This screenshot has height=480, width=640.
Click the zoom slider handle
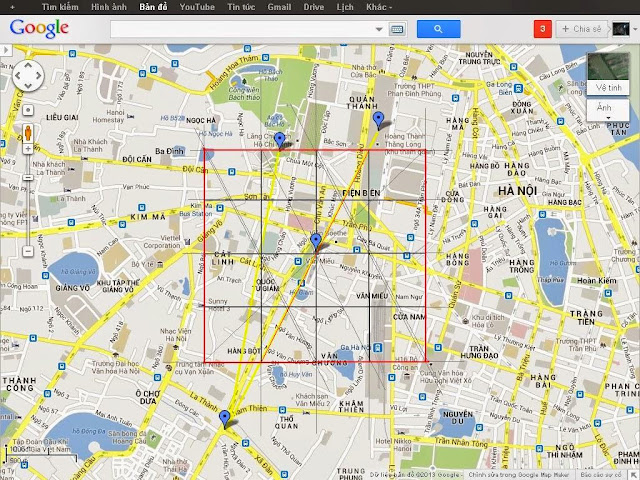pyautogui.click(x=28, y=178)
